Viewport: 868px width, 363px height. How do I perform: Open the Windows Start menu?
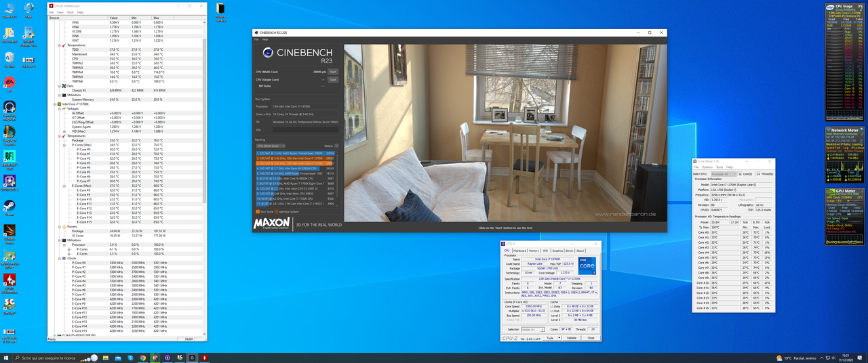click(7, 358)
